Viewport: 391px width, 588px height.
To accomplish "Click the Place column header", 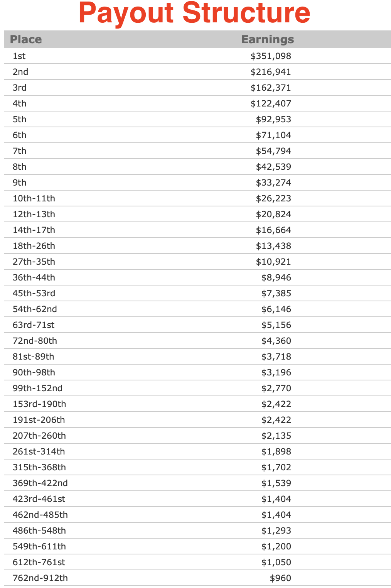I will click(26, 39).
